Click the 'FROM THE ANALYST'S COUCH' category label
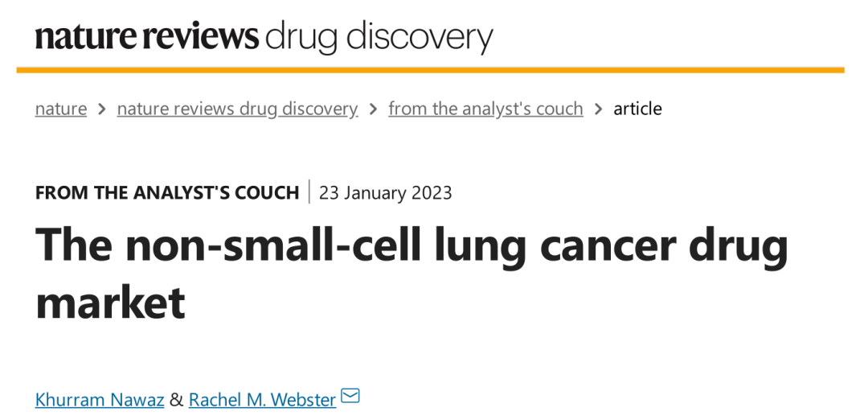Screen dimensions: 868x420 (167, 193)
